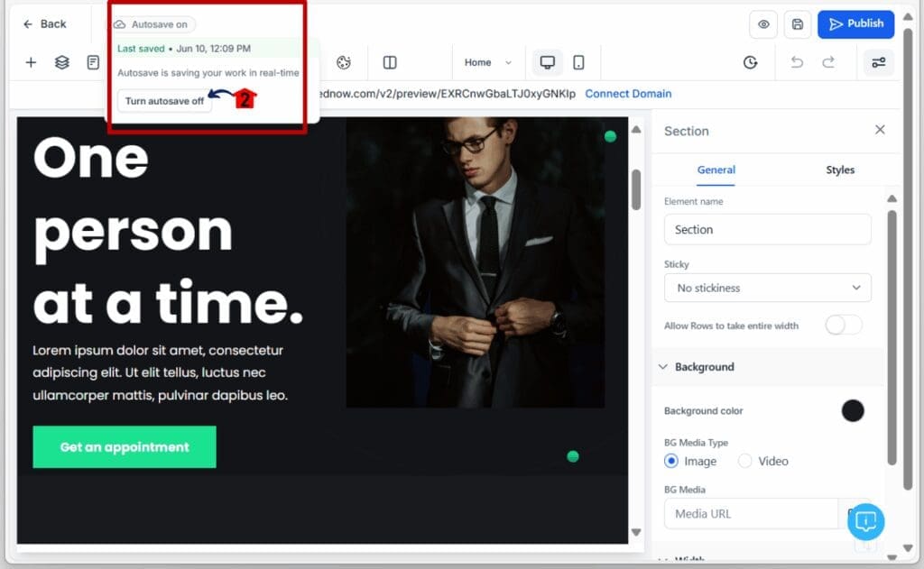Open the color palette theme icon
Viewport: 924px width, 569px height.
pos(344,62)
